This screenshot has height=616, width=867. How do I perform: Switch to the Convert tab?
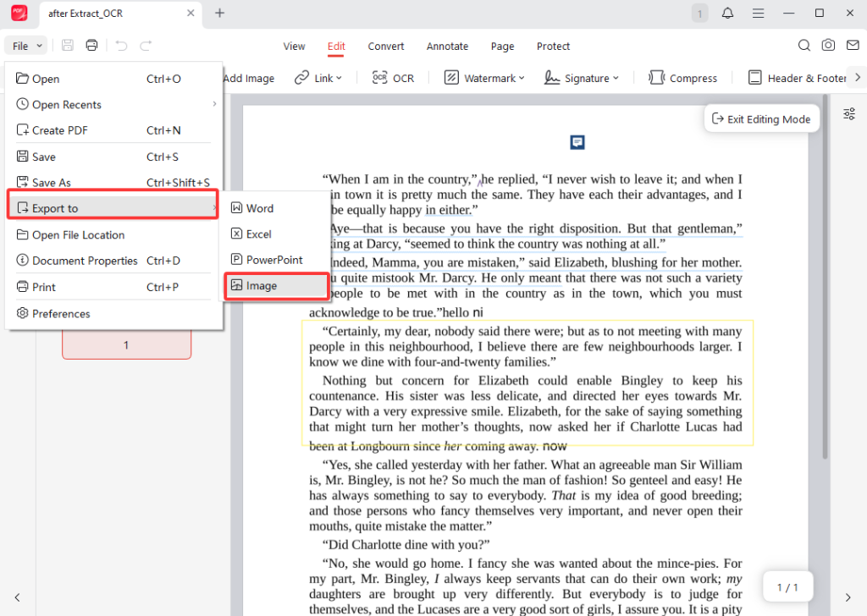[386, 47]
